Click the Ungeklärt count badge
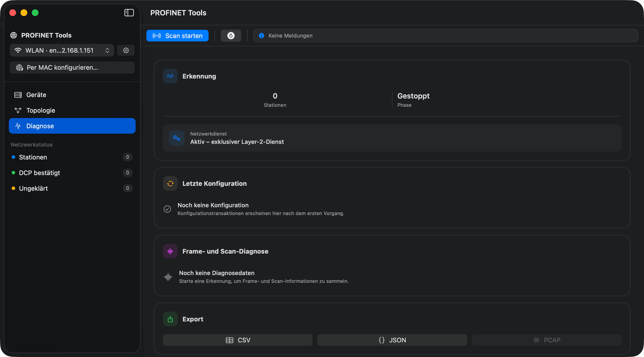The width and height of the screenshot is (644, 357). click(x=128, y=188)
